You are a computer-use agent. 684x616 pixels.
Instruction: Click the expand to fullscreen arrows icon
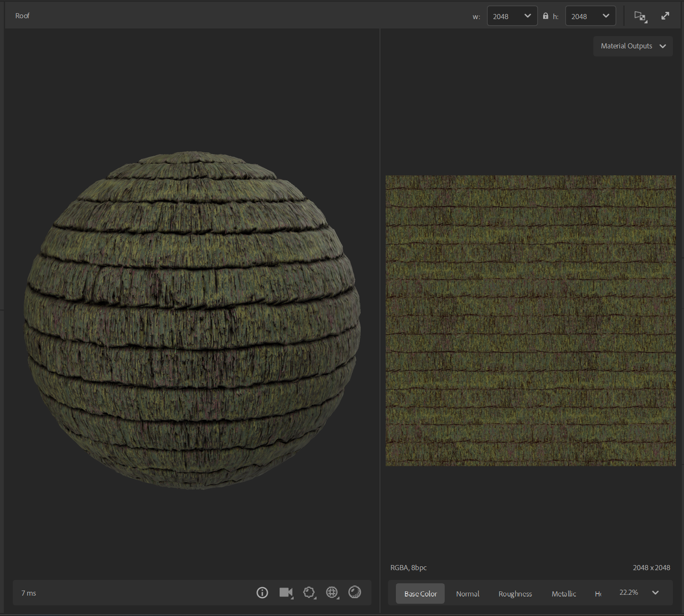pos(665,16)
